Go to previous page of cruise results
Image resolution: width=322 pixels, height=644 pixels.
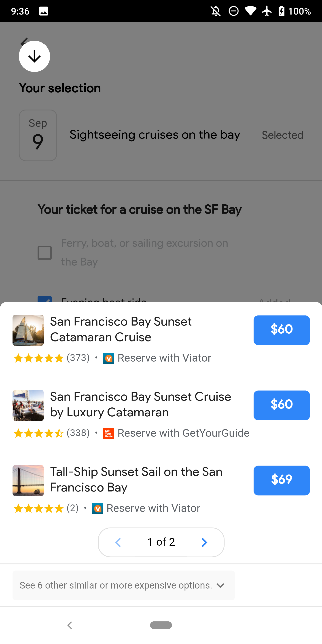(x=118, y=542)
